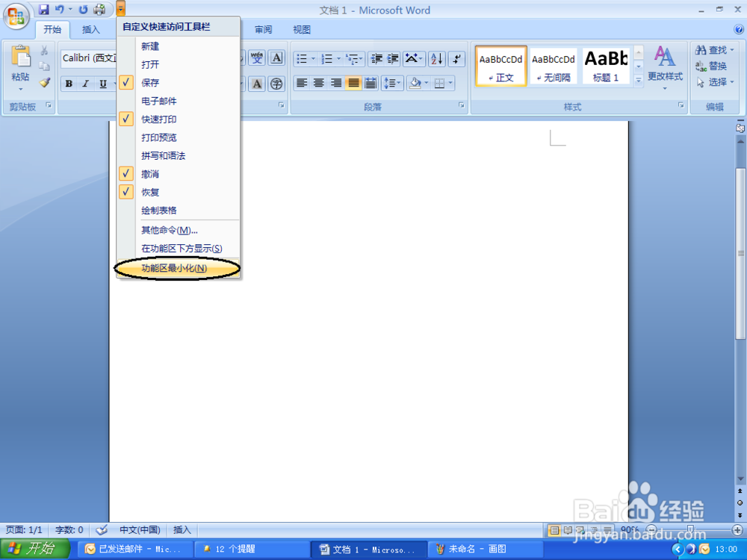
Task: Switch to the 插入 ribbon tab
Action: click(x=91, y=29)
